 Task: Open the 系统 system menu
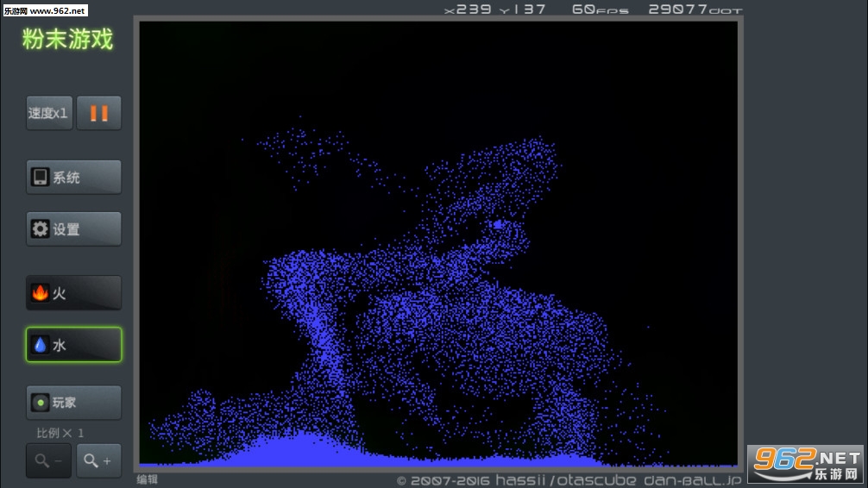[73, 177]
